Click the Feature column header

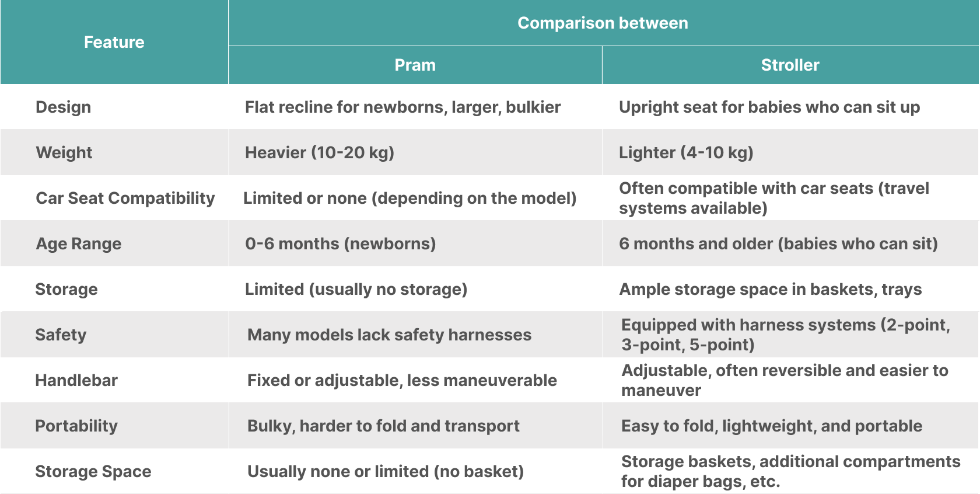click(x=114, y=42)
